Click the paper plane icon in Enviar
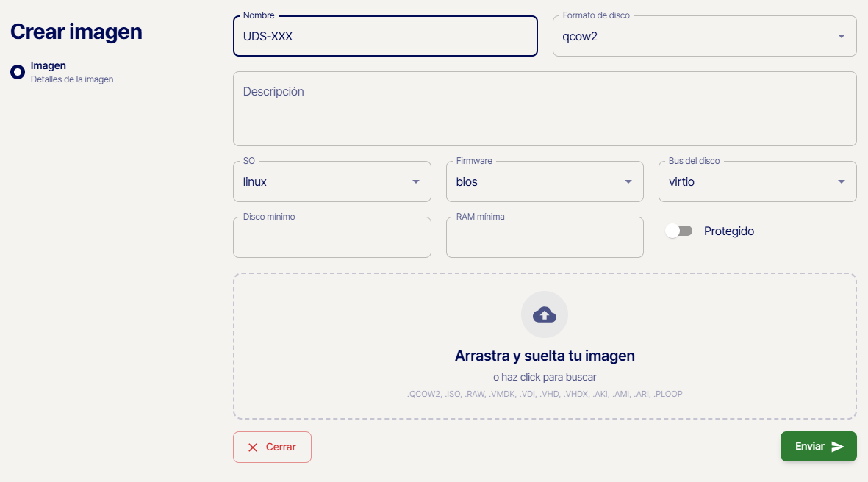This screenshot has height=482, width=868. coord(838,447)
